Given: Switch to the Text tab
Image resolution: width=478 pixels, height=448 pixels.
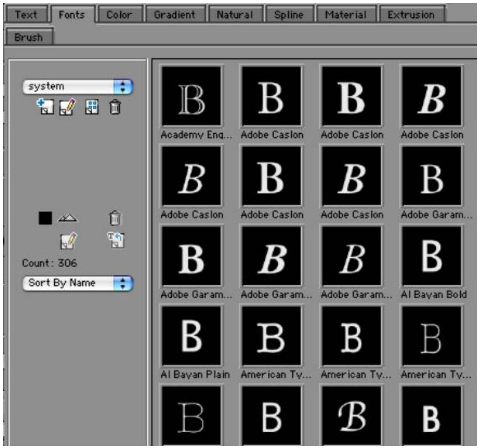Looking at the screenshot, I should [26, 15].
